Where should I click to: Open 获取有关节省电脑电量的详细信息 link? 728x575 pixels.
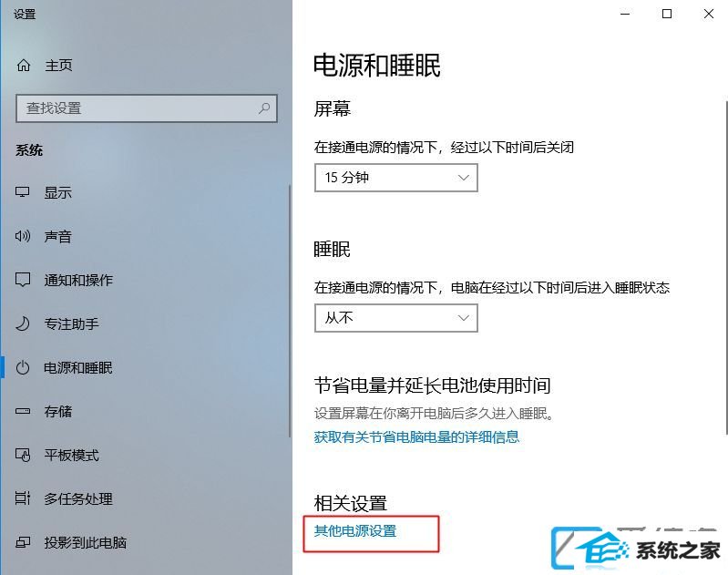pyautogui.click(x=416, y=436)
